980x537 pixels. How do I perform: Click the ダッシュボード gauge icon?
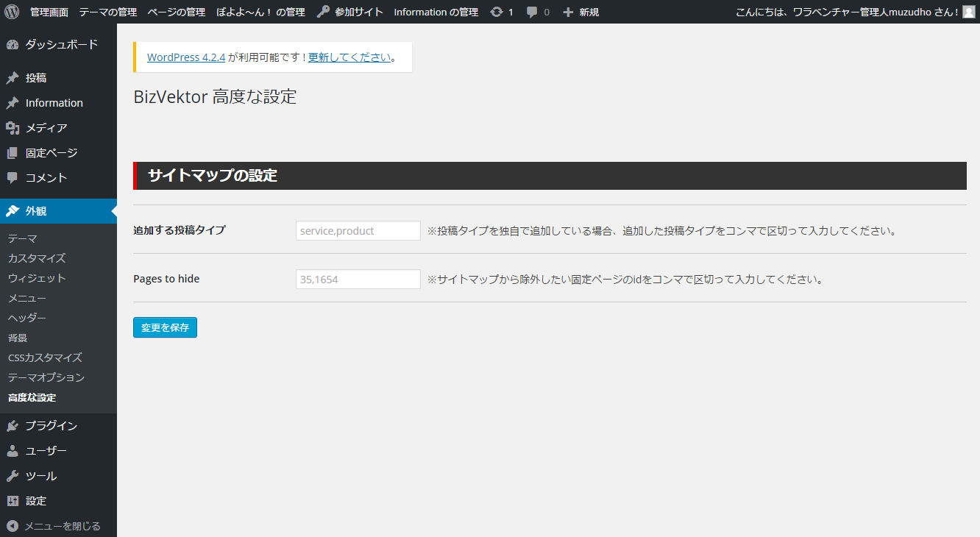pyautogui.click(x=13, y=45)
